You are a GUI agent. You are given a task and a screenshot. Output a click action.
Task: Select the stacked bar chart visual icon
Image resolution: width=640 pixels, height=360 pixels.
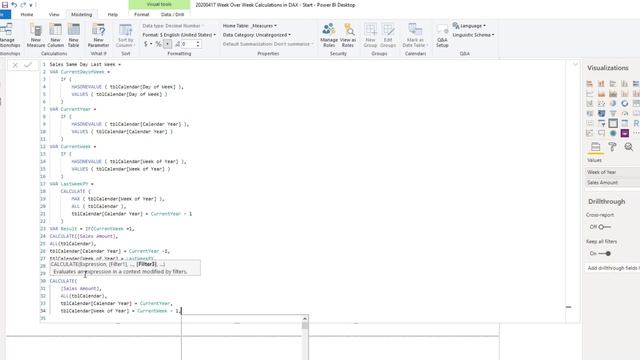[590, 84]
